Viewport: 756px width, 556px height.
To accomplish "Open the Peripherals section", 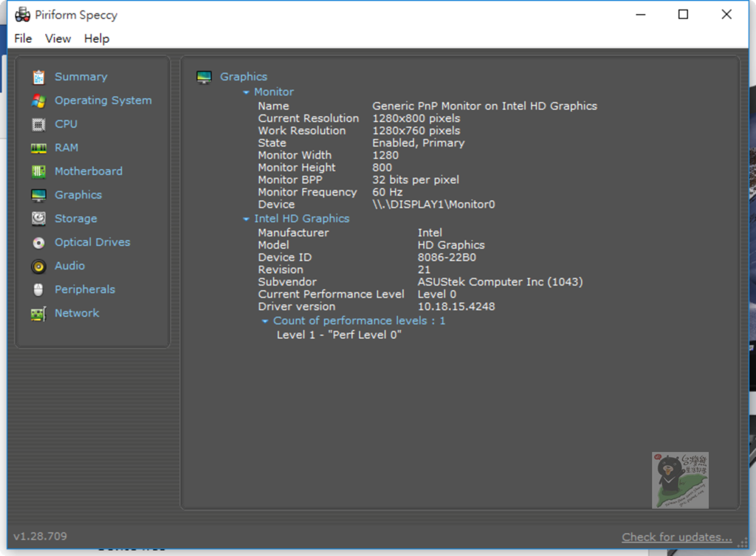I will coord(85,289).
